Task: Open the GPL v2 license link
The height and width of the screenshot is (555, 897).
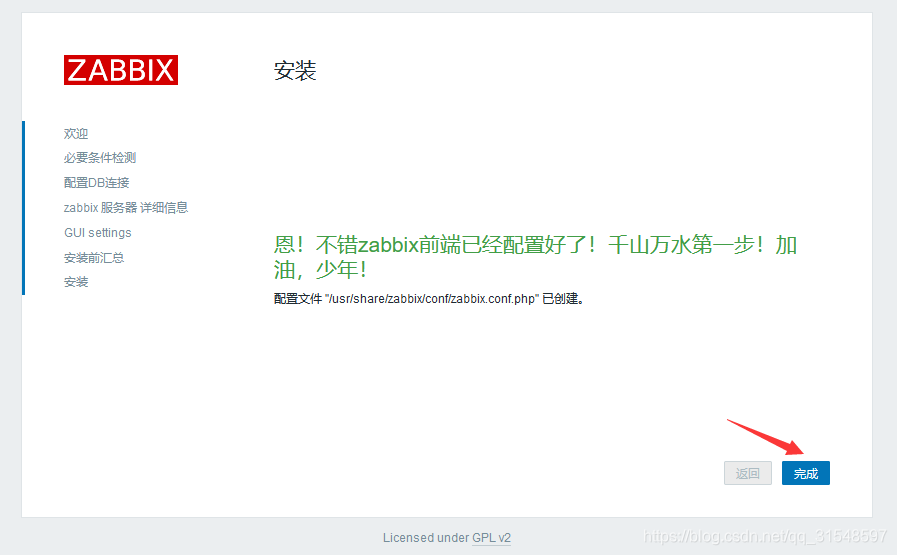Action: pyautogui.click(x=491, y=538)
